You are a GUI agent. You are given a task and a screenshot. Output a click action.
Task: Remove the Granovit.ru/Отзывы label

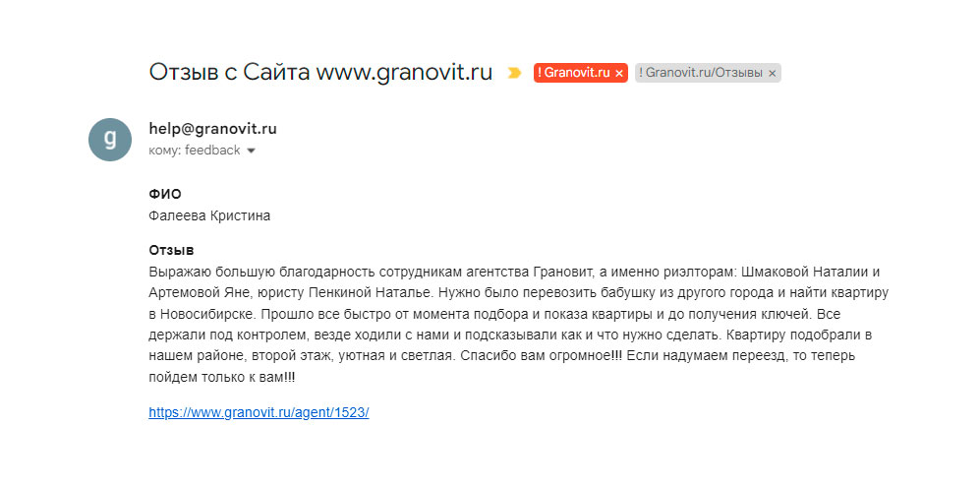click(x=772, y=73)
